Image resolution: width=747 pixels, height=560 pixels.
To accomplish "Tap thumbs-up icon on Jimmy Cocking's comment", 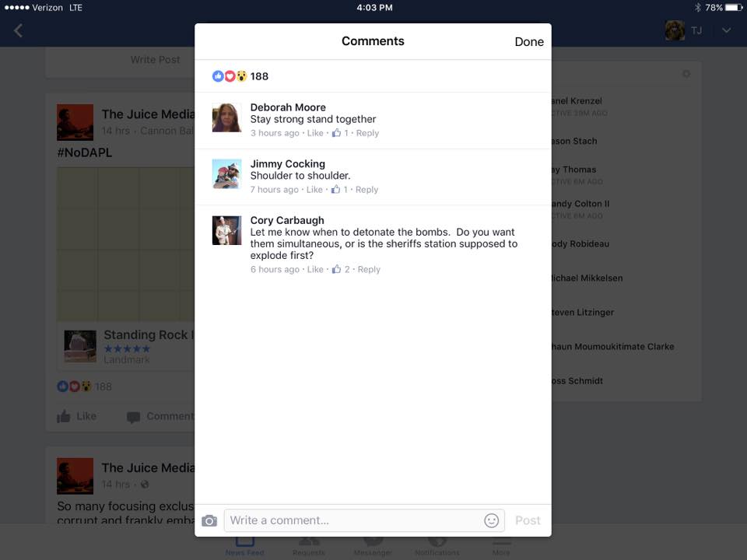I will point(336,189).
